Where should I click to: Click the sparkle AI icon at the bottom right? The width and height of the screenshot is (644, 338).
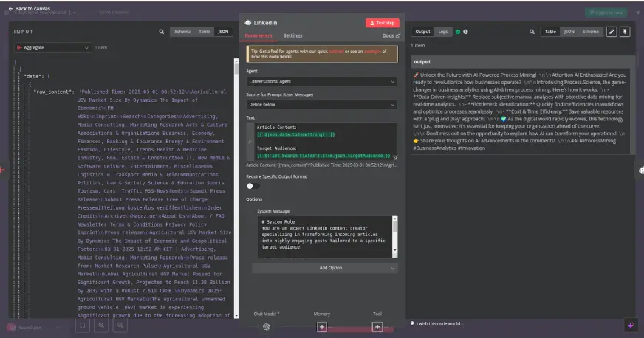pos(631,324)
